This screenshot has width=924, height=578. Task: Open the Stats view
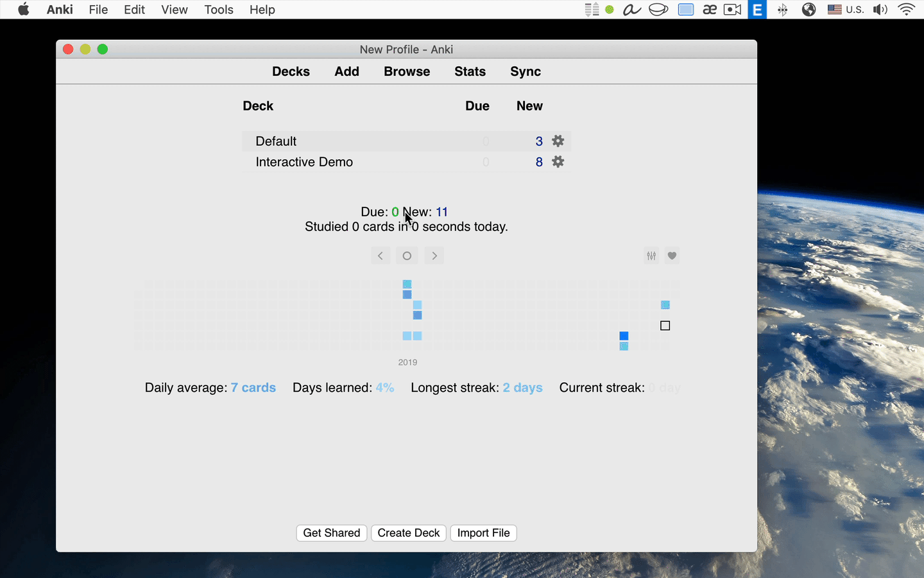click(470, 71)
